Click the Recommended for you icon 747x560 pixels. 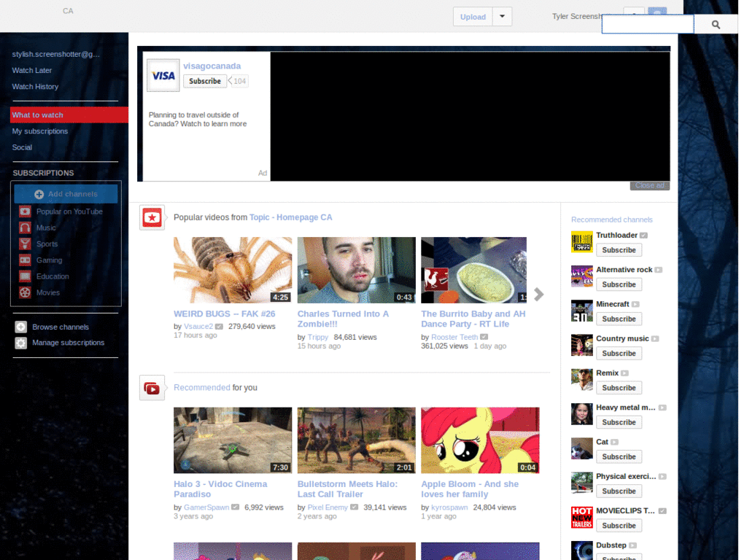152,388
